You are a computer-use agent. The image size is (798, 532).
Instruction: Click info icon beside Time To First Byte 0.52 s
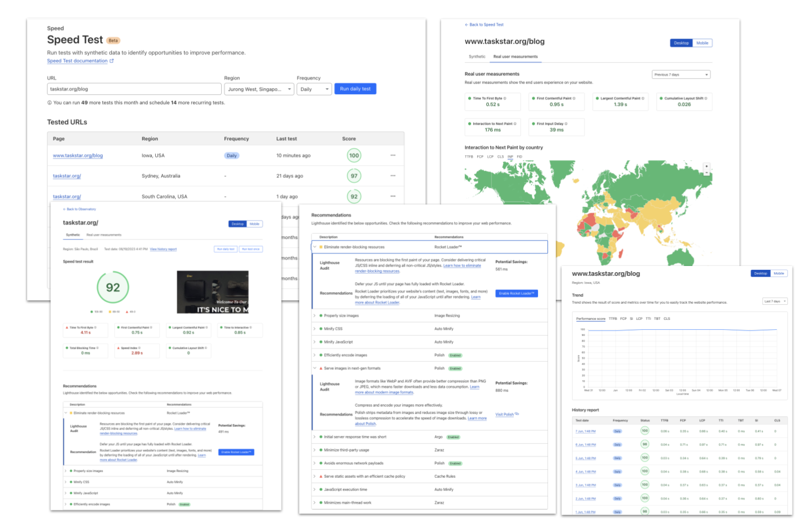point(505,98)
